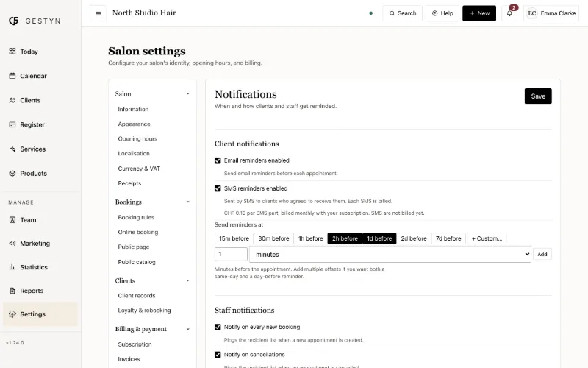Toggle the 1h before reminder chip
588x368 pixels.
[x=310, y=238]
